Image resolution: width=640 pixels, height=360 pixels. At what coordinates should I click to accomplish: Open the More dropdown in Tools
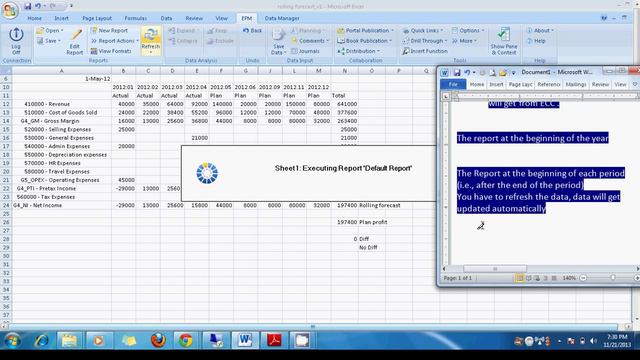pos(464,41)
